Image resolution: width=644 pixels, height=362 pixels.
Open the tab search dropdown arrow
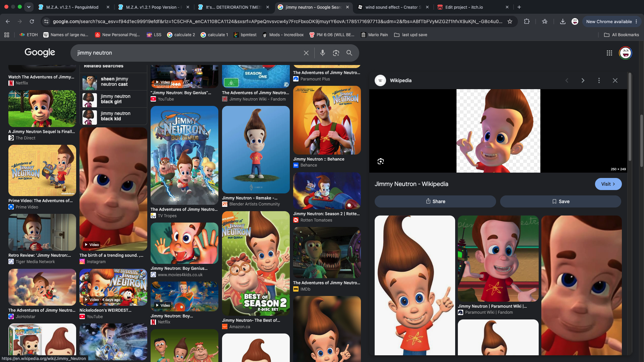29,7
